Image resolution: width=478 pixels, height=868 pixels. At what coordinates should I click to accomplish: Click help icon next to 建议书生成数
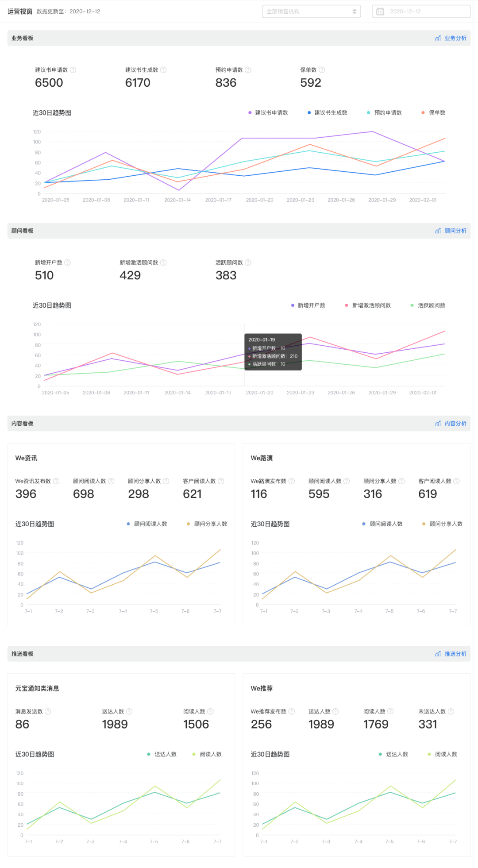click(163, 70)
